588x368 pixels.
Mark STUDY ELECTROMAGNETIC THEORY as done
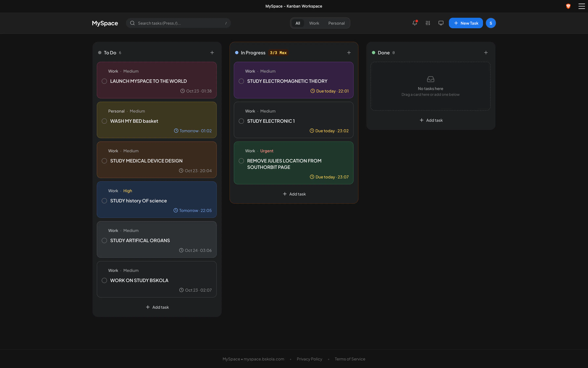tap(241, 81)
